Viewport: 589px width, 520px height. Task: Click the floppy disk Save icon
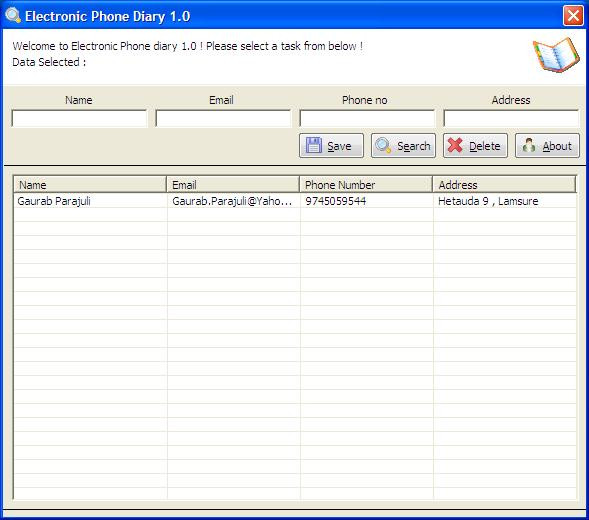pyautogui.click(x=314, y=145)
